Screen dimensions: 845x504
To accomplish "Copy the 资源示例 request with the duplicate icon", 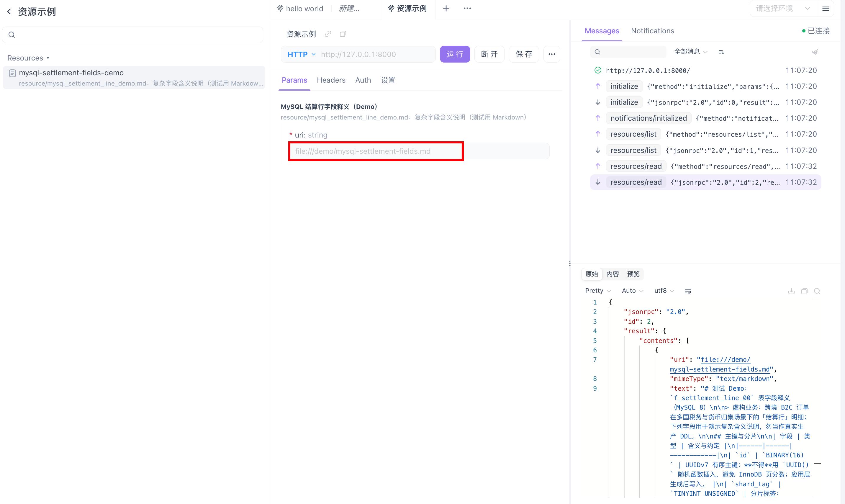I will tap(343, 34).
